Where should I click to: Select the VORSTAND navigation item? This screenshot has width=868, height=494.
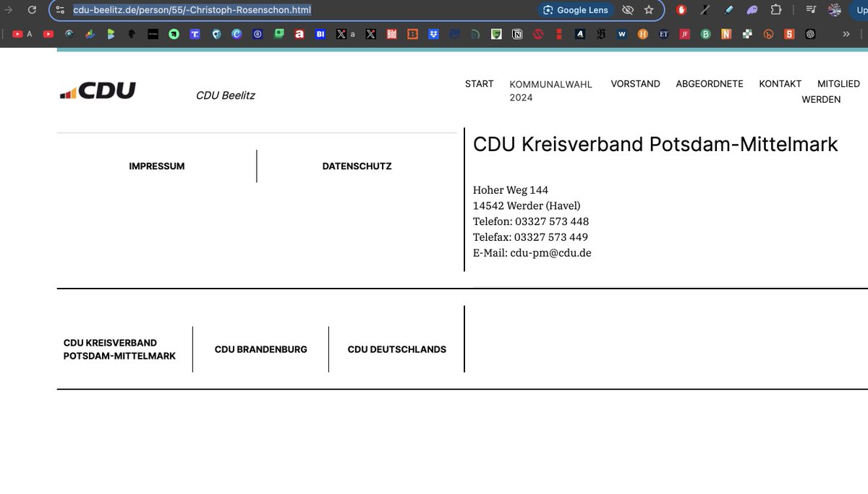click(635, 84)
